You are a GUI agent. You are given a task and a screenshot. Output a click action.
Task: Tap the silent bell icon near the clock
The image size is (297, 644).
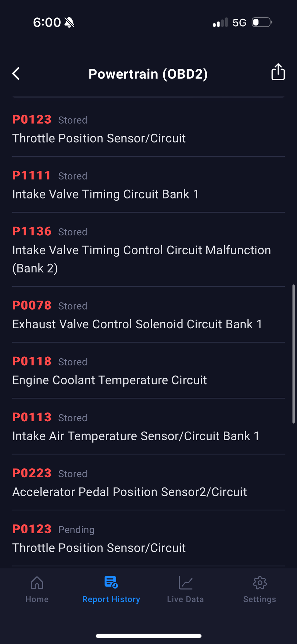(x=69, y=22)
